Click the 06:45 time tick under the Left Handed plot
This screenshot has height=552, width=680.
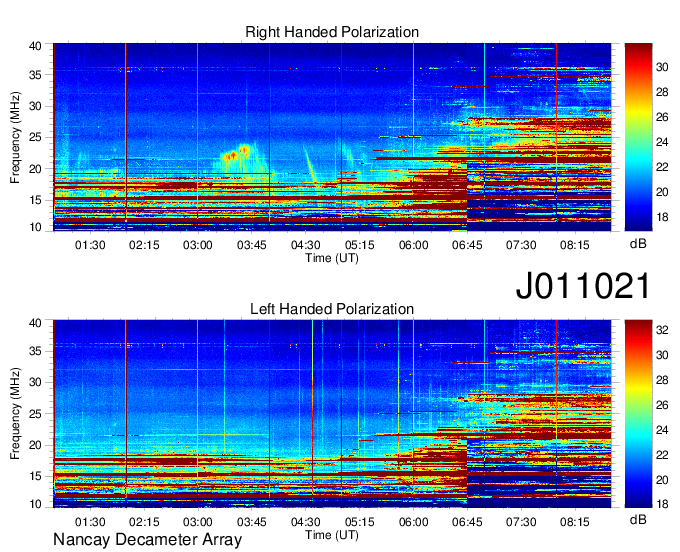tap(467, 522)
